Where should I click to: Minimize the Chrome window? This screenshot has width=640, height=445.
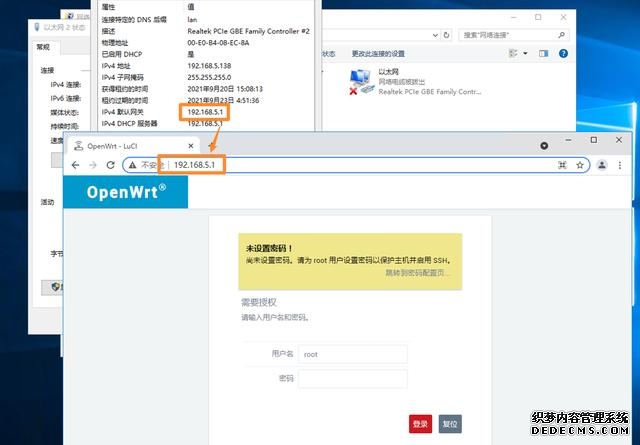[x=568, y=140]
